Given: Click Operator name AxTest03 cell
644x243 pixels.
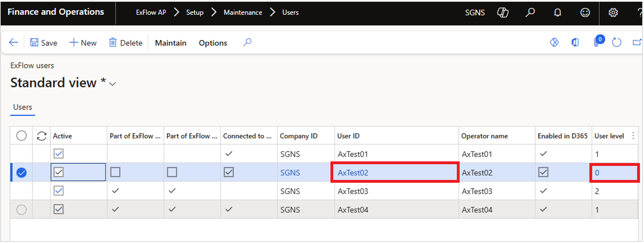Looking at the screenshot, I should coord(497,191).
